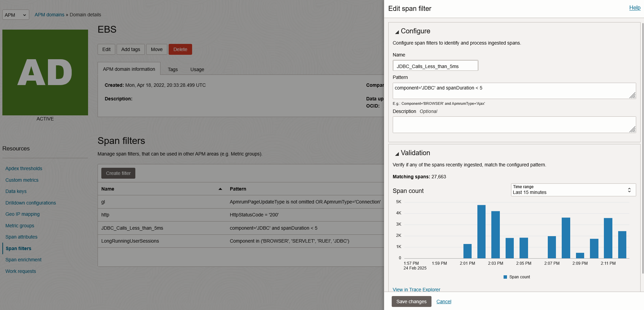Save changes to the span filter
This screenshot has height=310, width=644.
point(411,301)
